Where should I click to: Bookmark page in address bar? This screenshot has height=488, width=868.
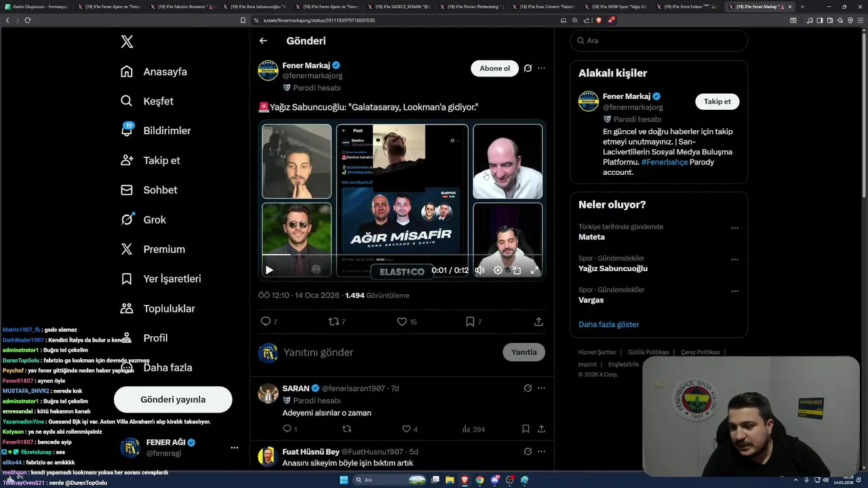243,20
